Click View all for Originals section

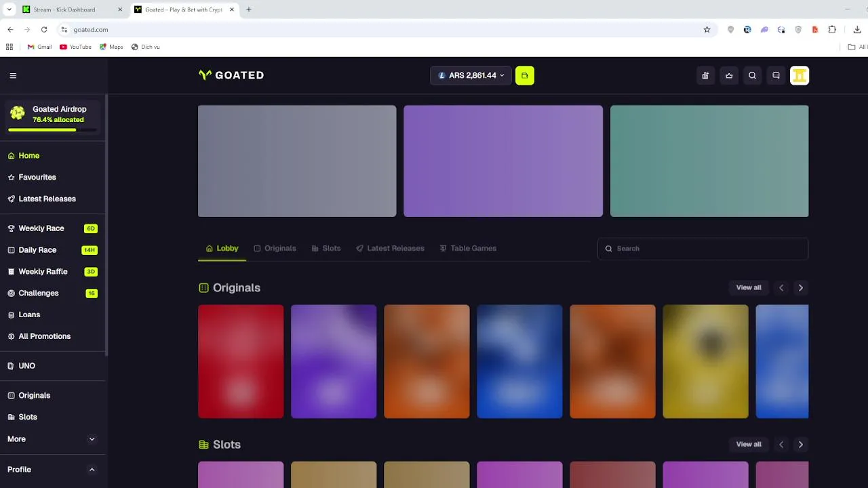(x=749, y=288)
